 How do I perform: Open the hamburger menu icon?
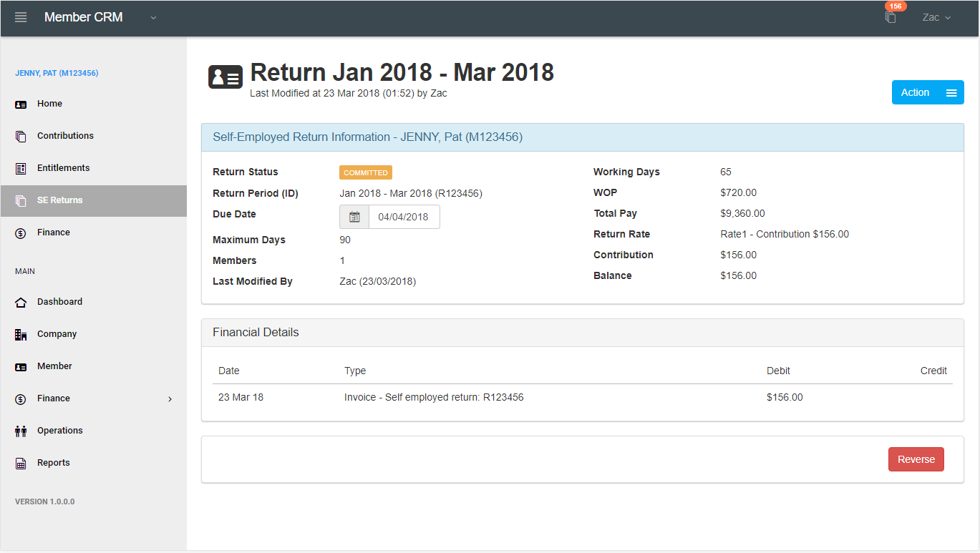[21, 17]
